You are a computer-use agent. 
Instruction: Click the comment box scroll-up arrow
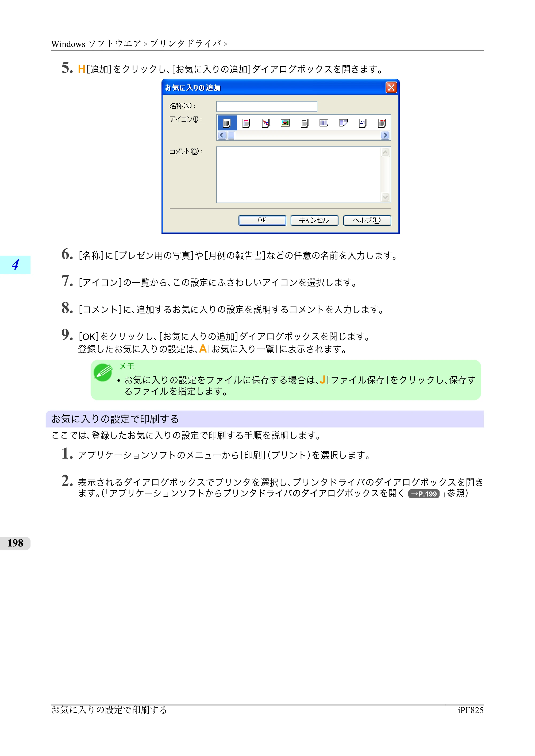click(x=385, y=152)
